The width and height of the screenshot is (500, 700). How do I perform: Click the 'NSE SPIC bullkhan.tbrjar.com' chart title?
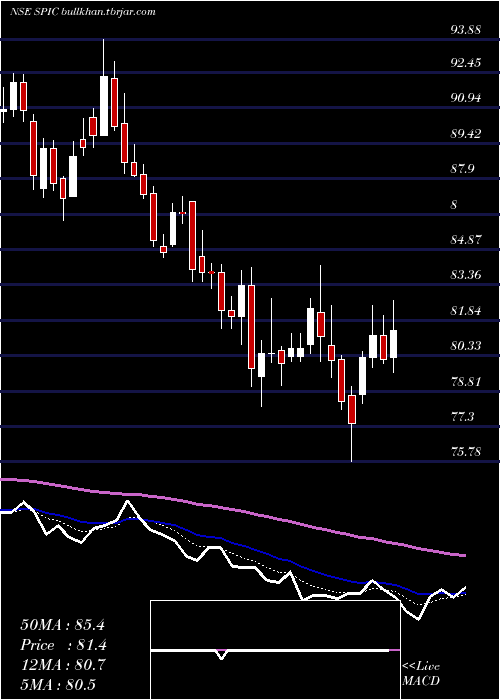click(x=83, y=12)
